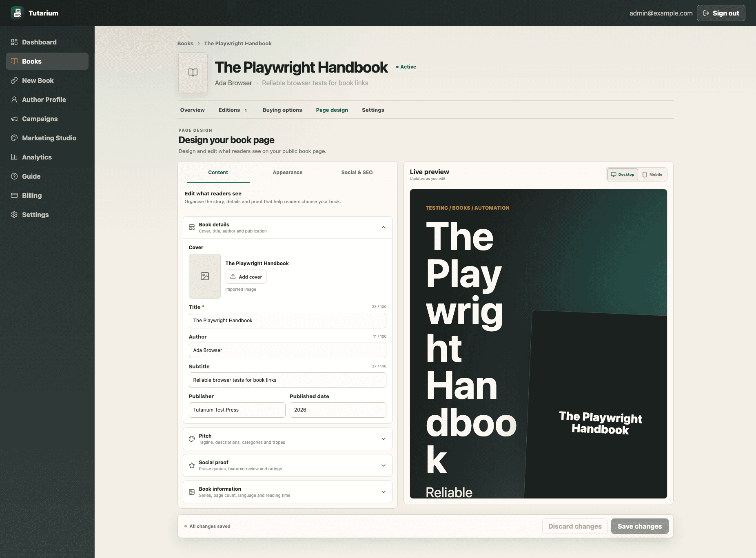This screenshot has width=756, height=558.
Task: Open the Editions tab
Action: point(233,110)
